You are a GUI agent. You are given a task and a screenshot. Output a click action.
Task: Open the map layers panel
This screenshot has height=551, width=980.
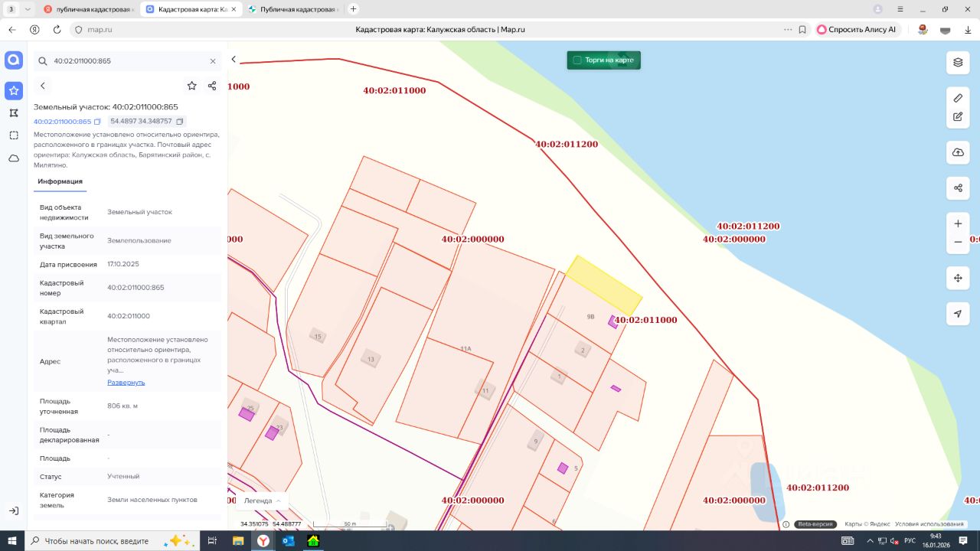958,62
